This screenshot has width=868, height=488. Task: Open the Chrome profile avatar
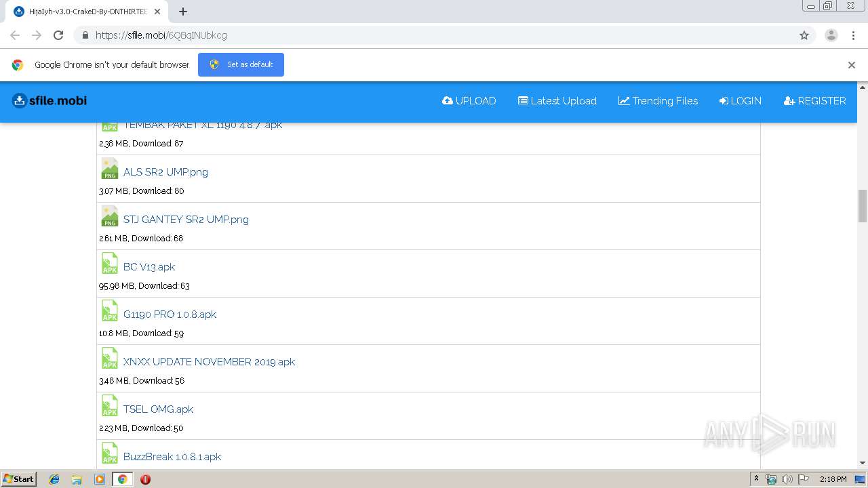click(x=831, y=35)
